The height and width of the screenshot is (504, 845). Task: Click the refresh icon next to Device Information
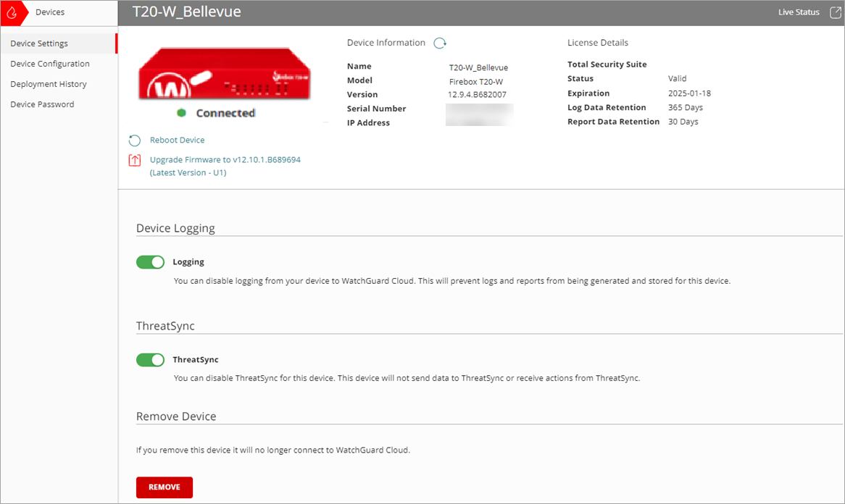point(440,43)
